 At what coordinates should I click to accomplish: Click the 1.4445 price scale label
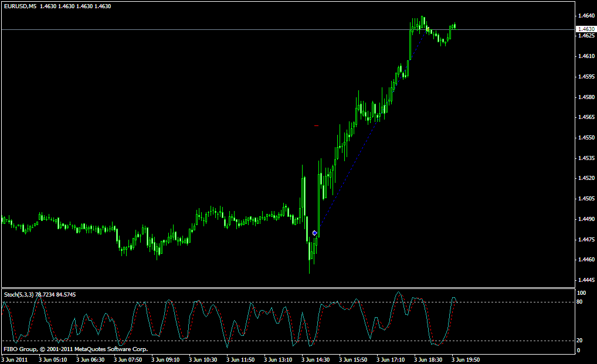point(585,280)
